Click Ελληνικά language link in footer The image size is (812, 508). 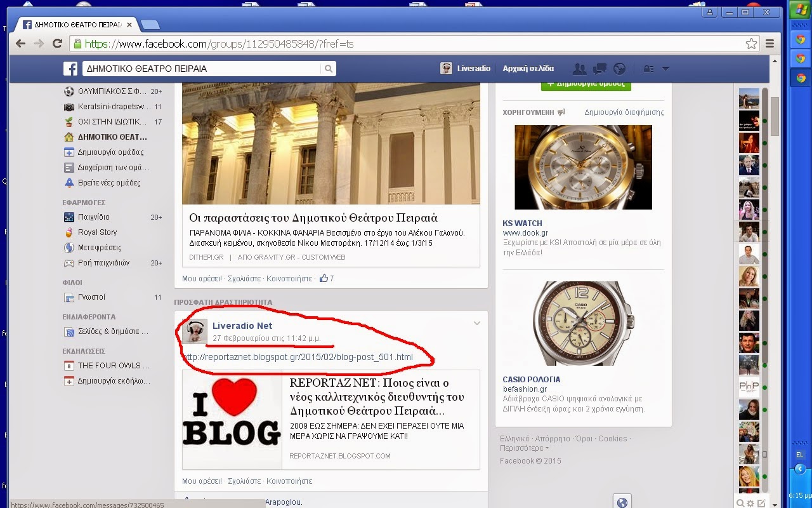pos(514,439)
